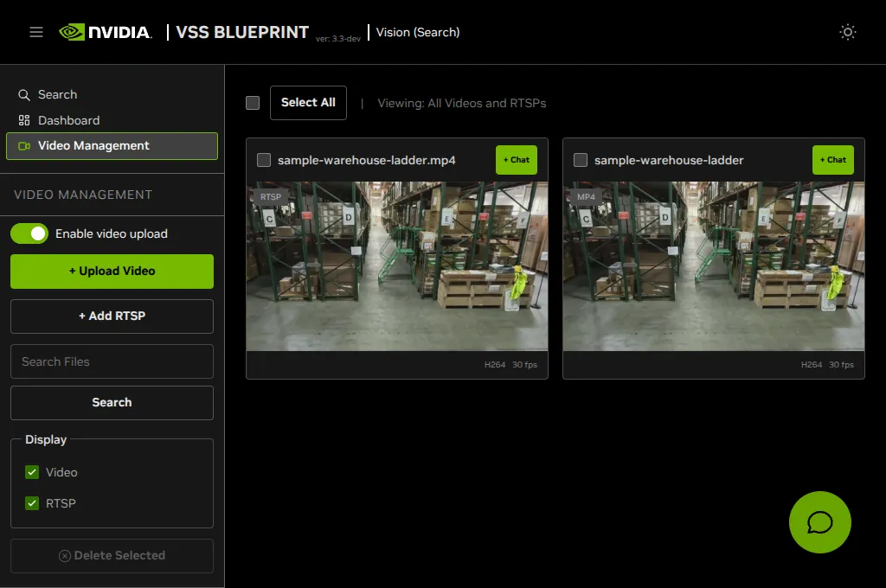Open the floating chat bubble button
886x588 pixels.
[x=820, y=522]
